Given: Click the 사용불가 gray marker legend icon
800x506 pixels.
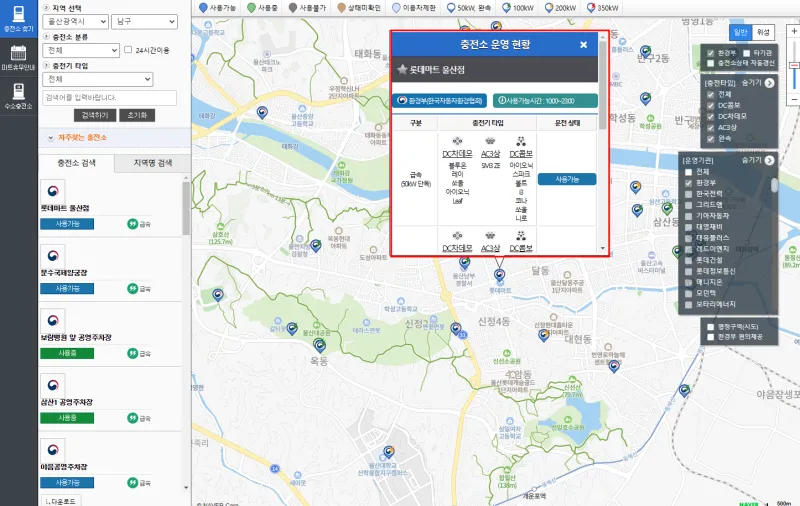Looking at the screenshot, I should (292, 8).
